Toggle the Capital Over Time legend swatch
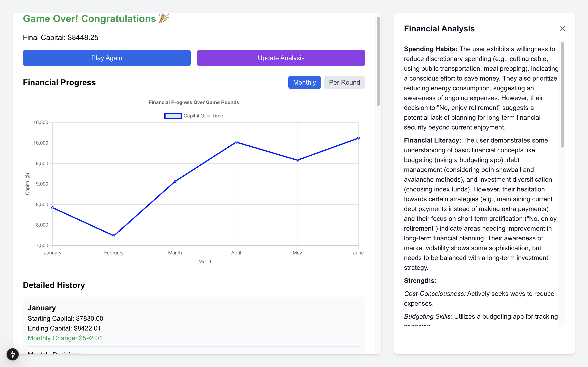Viewport: 588px width, 367px height. (173, 116)
